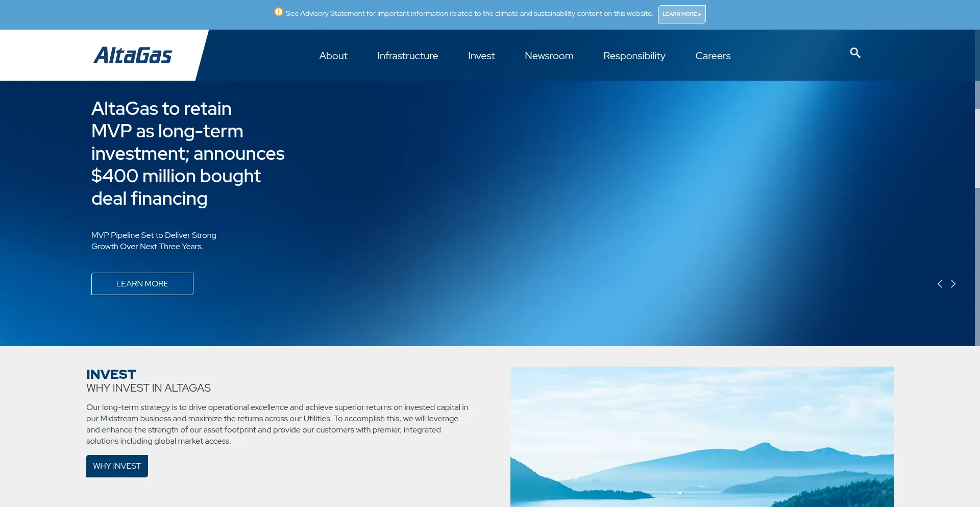Viewport: 980px width, 507px height.
Task: Expand the Newsroom navigation item
Action: pyautogui.click(x=549, y=56)
